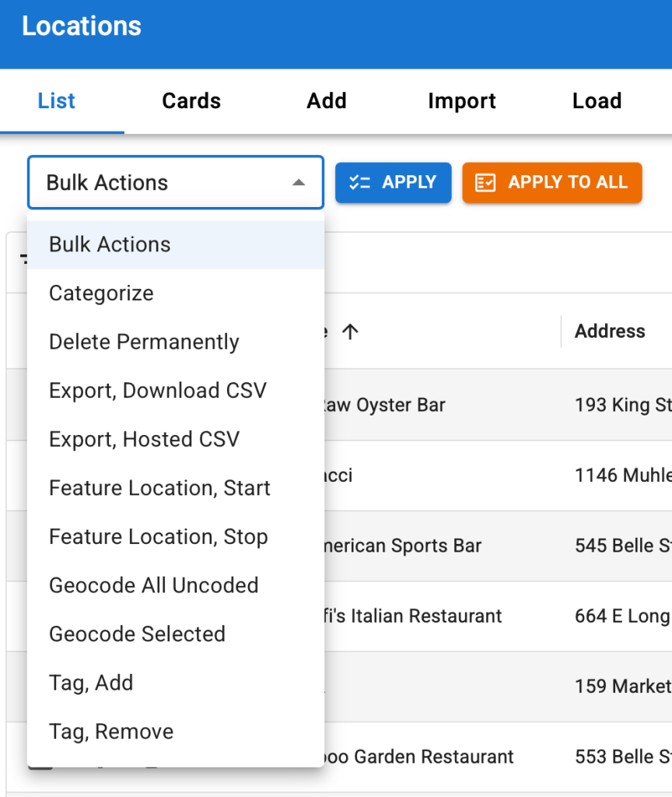The height and width of the screenshot is (797, 672).
Task: Click the orange APPLY TO ALL button
Action: click(x=552, y=182)
